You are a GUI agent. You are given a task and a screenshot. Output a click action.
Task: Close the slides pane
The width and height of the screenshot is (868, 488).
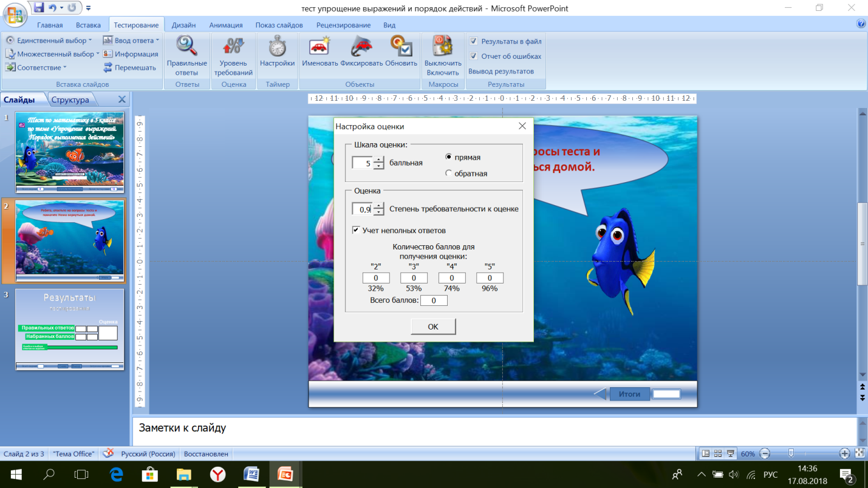(x=121, y=100)
